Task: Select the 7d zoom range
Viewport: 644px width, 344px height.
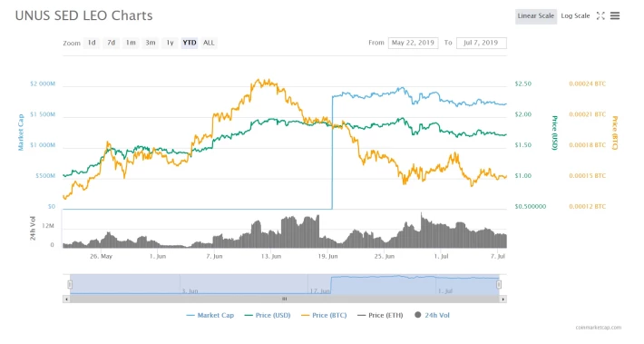Action: coord(111,43)
